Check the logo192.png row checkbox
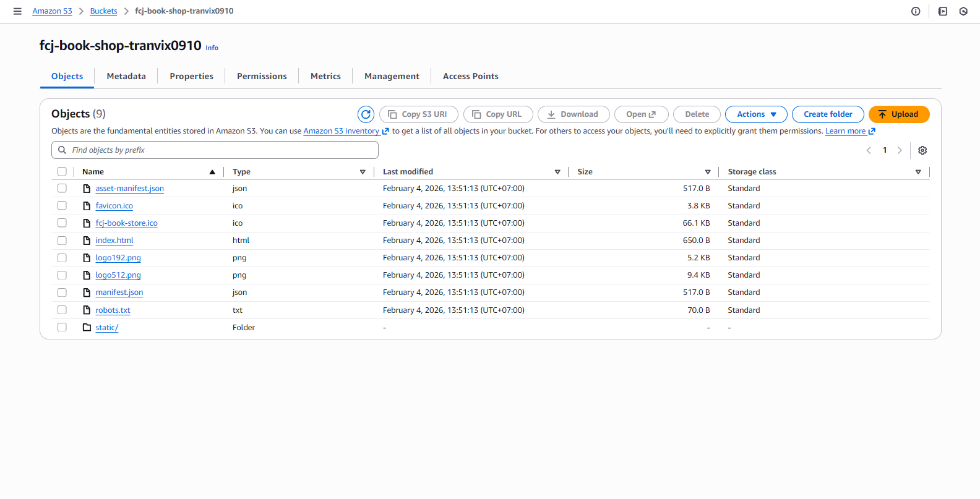 62,258
